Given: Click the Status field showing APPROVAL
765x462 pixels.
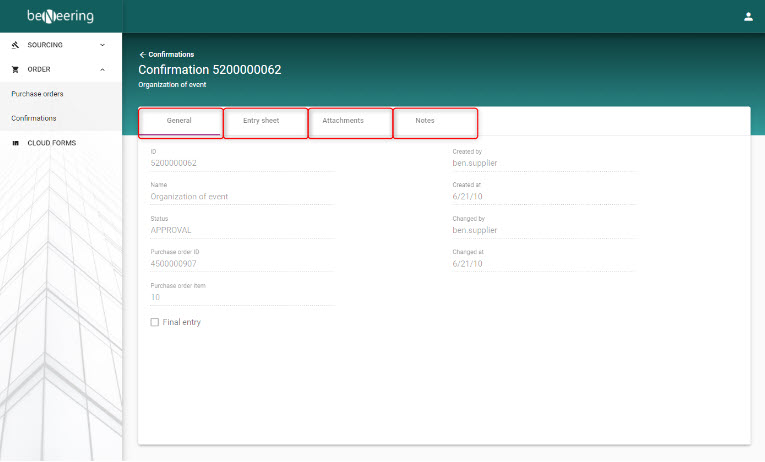Looking at the screenshot, I should [240, 230].
